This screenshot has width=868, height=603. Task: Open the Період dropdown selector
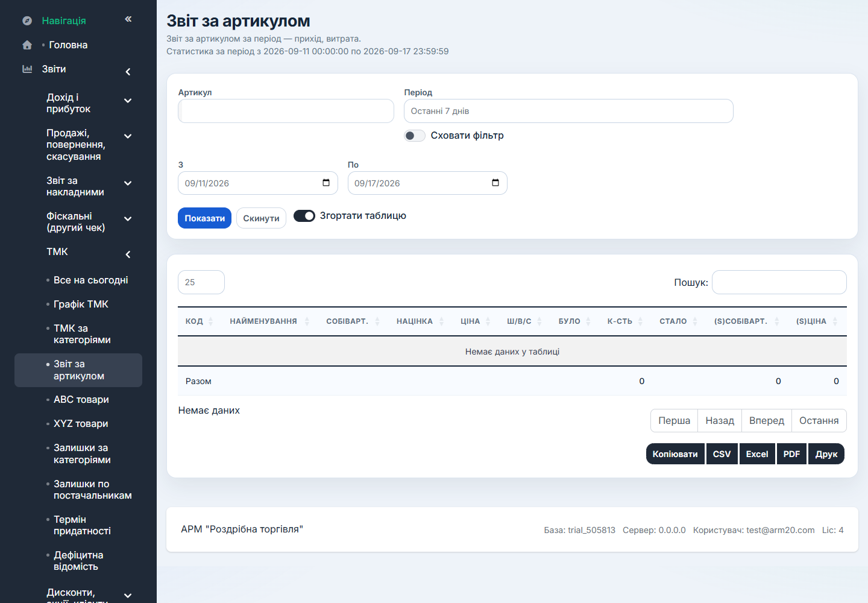pyautogui.click(x=568, y=111)
